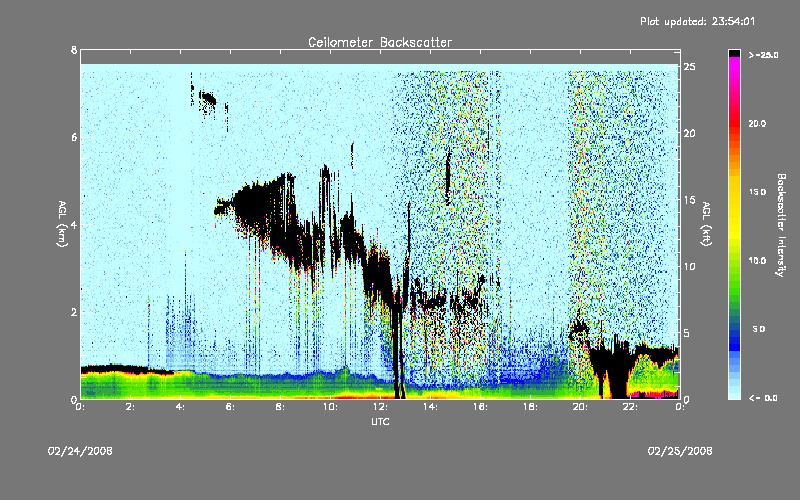800x500 pixels.
Task: Click the 4 km tick label on the left axis
Action: point(74,224)
